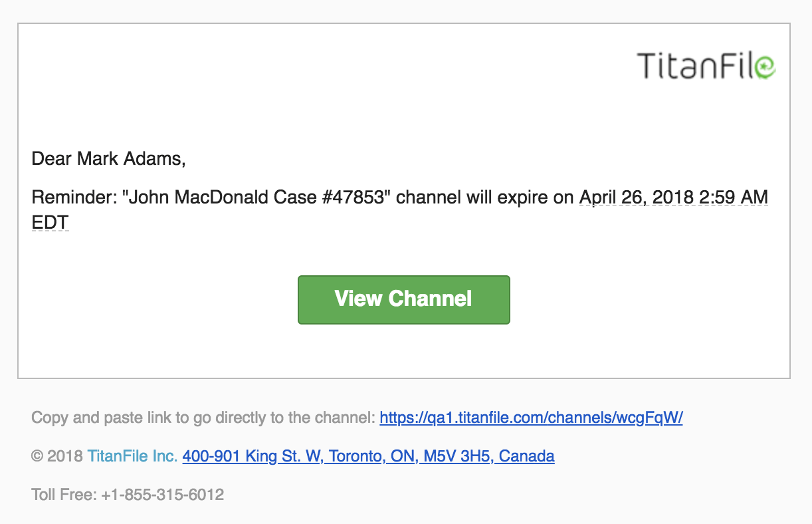
Task: Follow the qa1.titanfile.com channel link
Action: [x=531, y=418]
